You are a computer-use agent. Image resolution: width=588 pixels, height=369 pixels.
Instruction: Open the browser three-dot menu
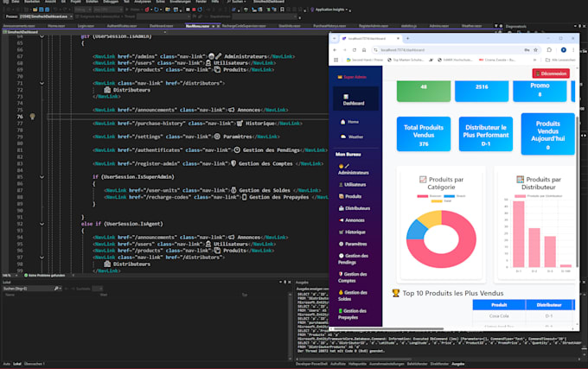click(x=573, y=50)
